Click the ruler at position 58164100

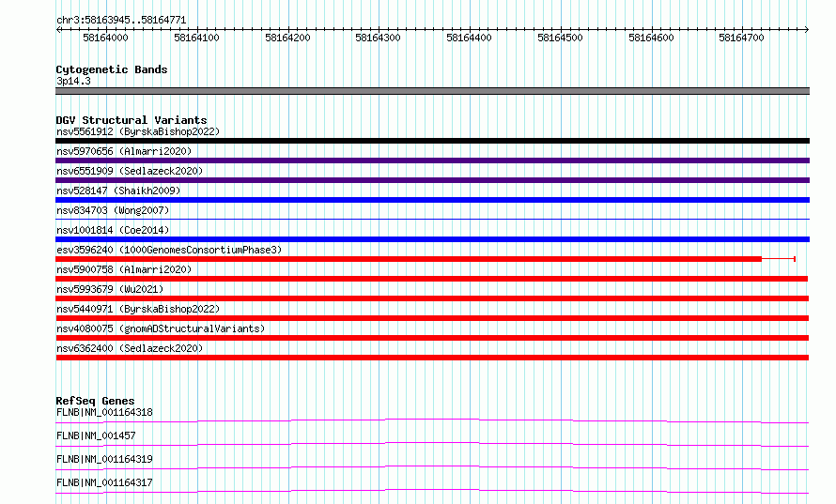click(x=196, y=38)
